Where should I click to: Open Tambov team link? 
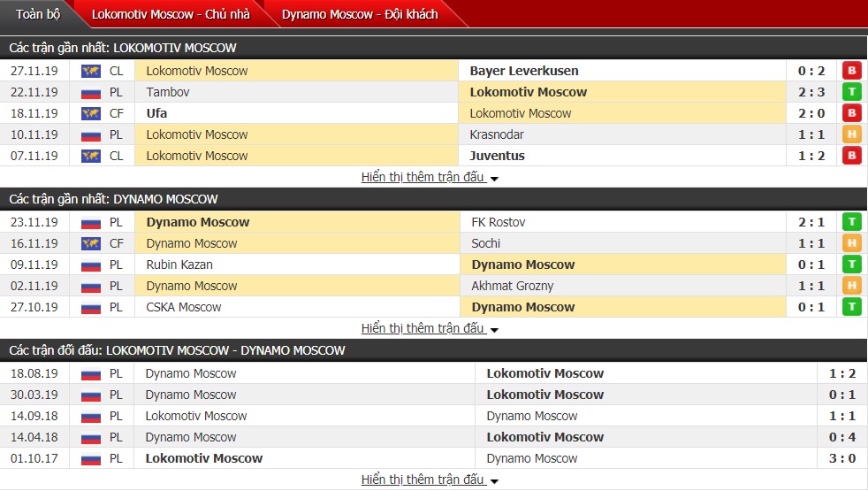click(168, 92)
